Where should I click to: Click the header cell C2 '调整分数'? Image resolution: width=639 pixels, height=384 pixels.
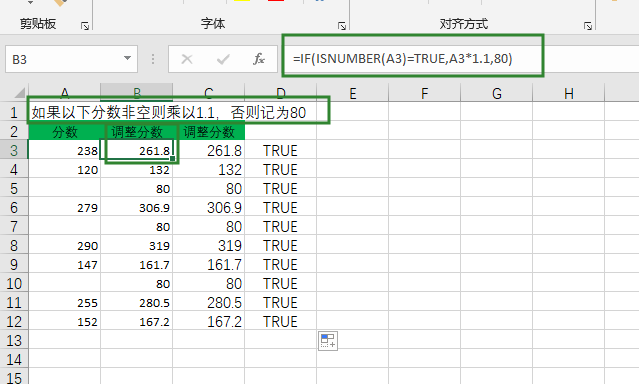(209, 131)
